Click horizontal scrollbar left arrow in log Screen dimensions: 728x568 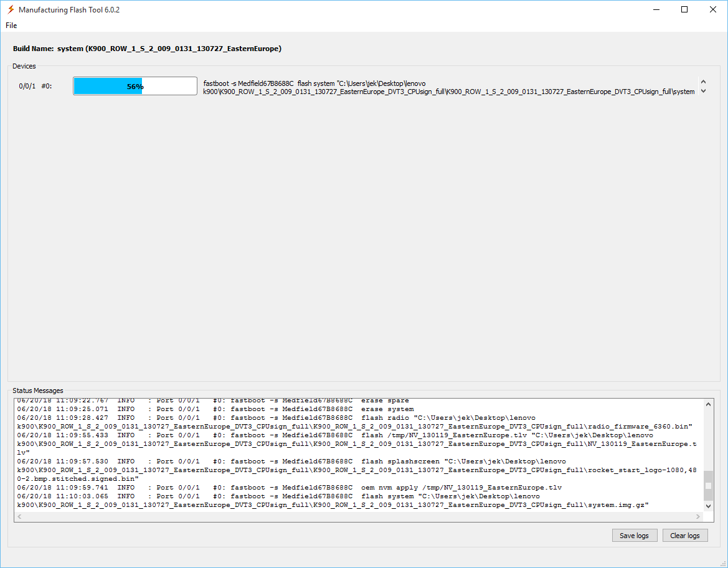pos(19,516)
